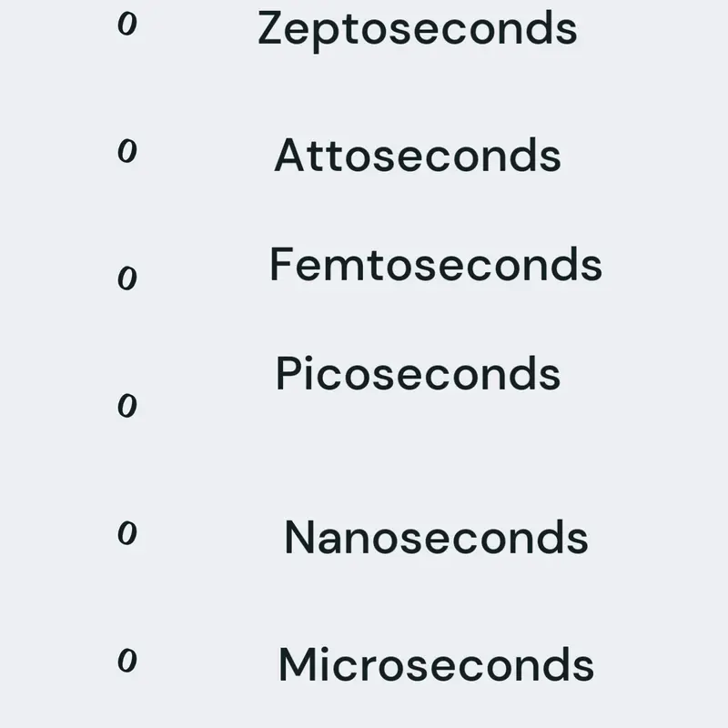The image size is (728, 728).
Task: Click the Picoseconds label
Action: click(x=418, y=373)
